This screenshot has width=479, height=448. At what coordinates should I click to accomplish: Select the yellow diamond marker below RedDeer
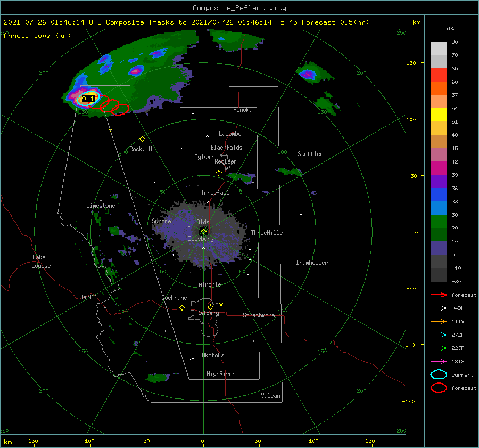tap(219, 173)
